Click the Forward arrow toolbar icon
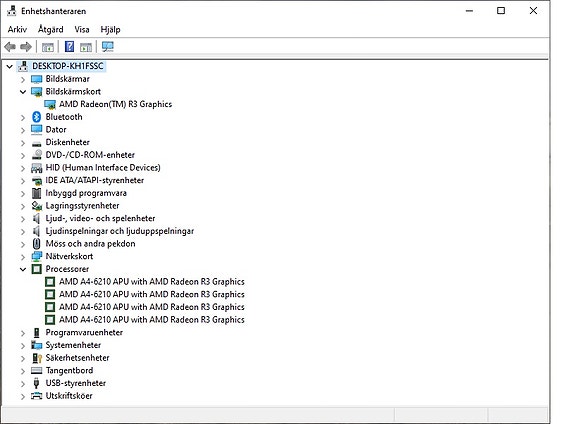 click(26, 47)
